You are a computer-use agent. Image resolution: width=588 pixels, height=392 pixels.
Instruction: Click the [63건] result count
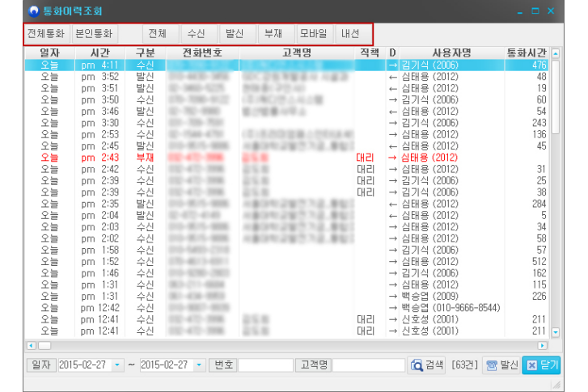pyautogui.click(x=464, y=365)
